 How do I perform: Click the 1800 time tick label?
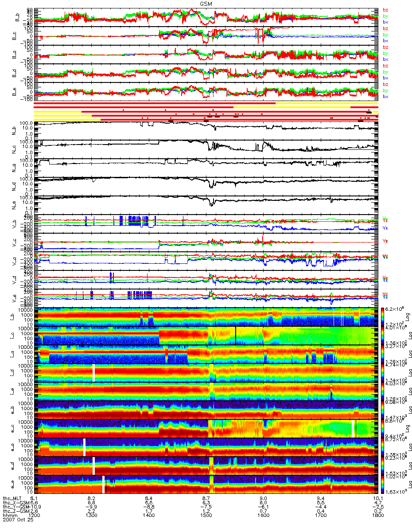coord(377,515)
